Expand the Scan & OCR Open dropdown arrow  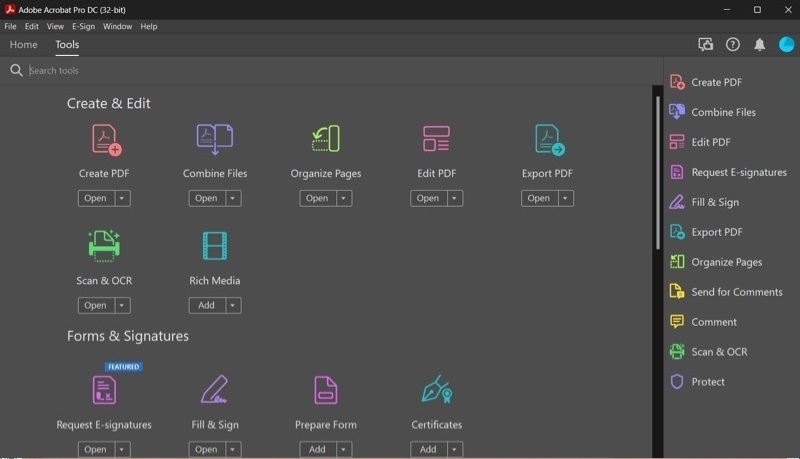click(122, 305)
